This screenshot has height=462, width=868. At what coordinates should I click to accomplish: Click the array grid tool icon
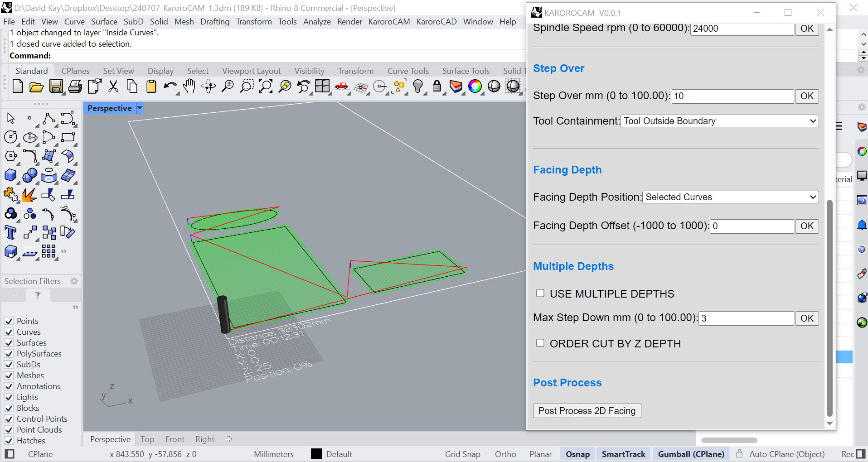pyautogui.click(x=48, y=251)
